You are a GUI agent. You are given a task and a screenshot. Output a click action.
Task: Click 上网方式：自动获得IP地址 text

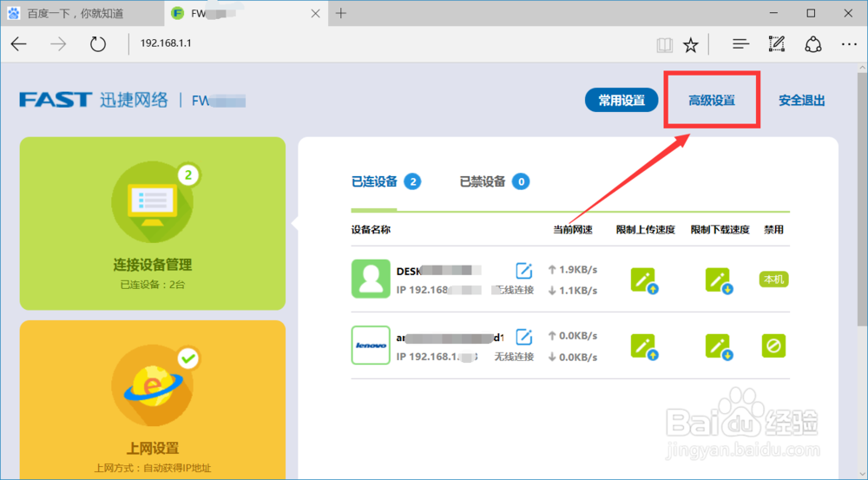pyautogui.click(x=153, y=468)
